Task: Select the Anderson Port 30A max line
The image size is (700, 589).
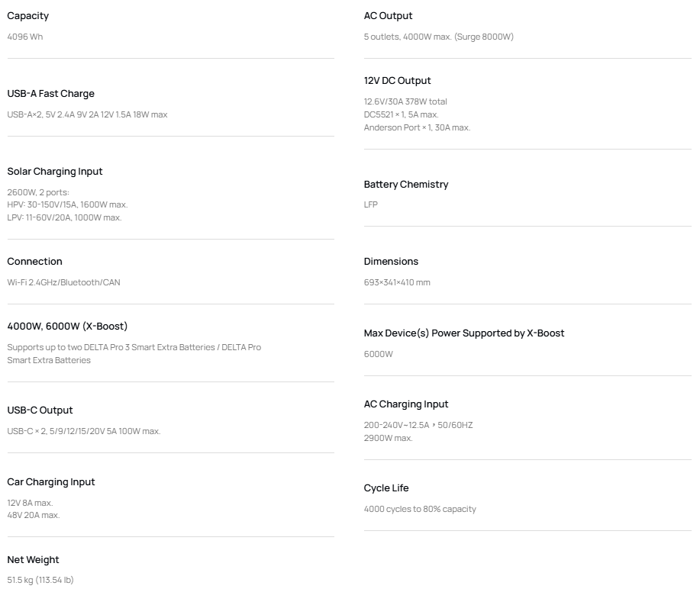Action: (417, 127)
